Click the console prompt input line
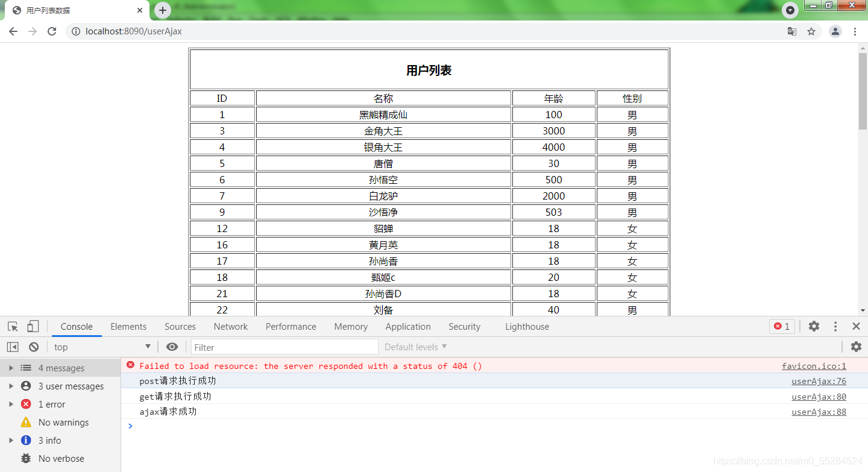This screenshot has width=868, height=472. coord(494,426)
